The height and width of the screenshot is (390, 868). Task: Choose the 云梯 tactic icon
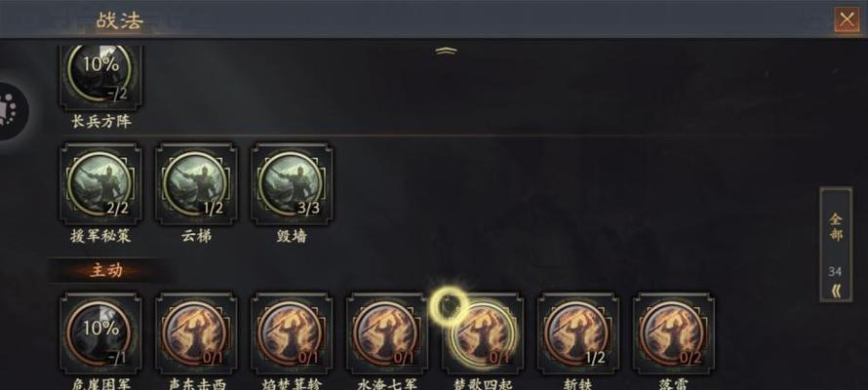tap(196, 184)
